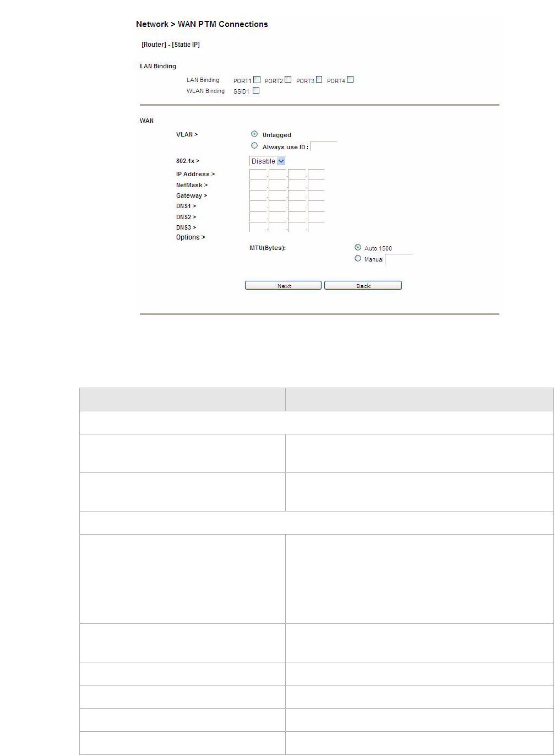Click the last IP Address octet field
Image resolution: width=555 pixels, height=756 pixels.
316,174
